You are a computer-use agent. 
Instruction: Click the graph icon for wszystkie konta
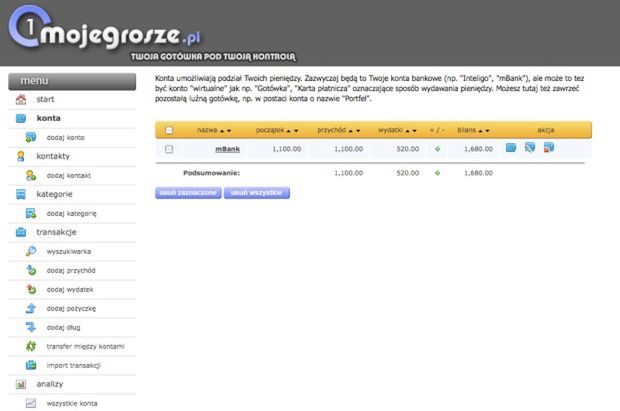click(x=31, y=403)
